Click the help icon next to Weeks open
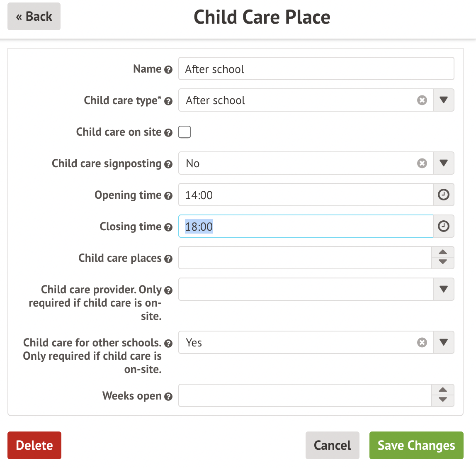Image resolution: width=476 pixels, height=468 pixels. (x=168, y=397)
